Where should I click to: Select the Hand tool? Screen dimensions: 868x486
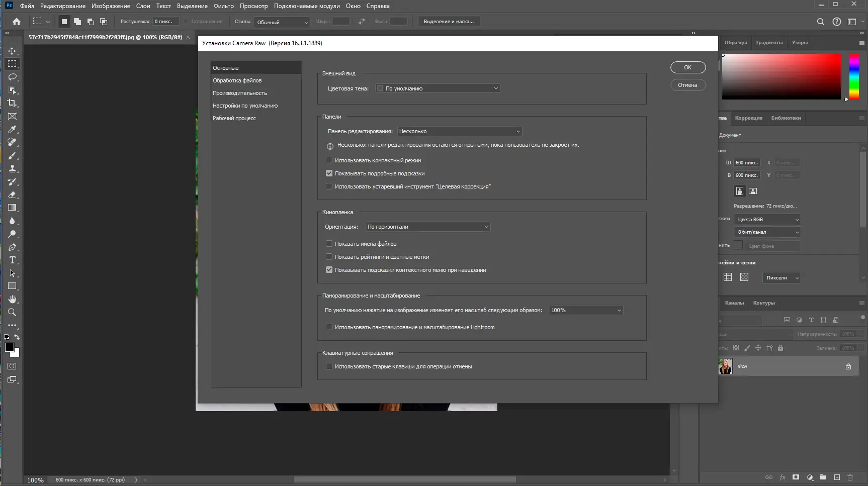point(12,299)
